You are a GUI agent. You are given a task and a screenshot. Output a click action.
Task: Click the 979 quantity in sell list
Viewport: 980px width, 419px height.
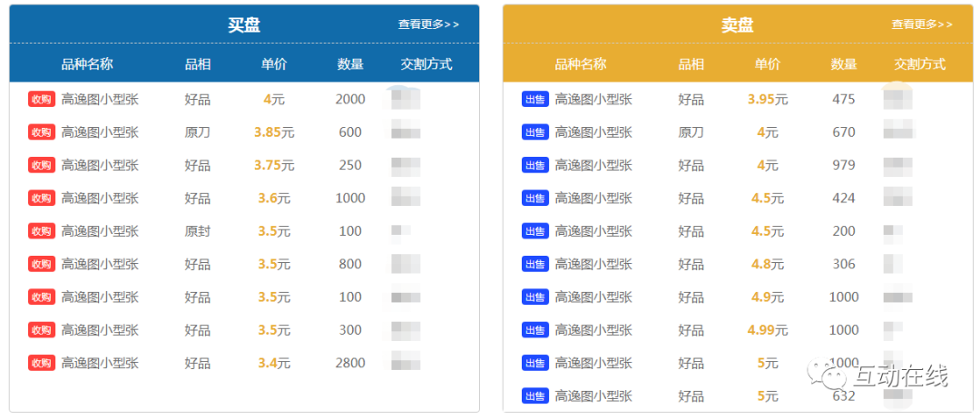click(844, 165)
